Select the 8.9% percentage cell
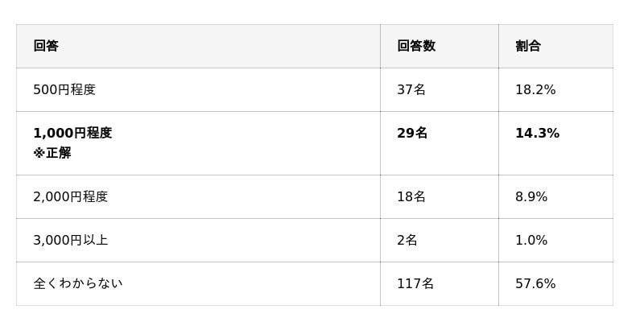Image resolution: width=644 pixels, height=330 pixels. (x=531, y=196)
